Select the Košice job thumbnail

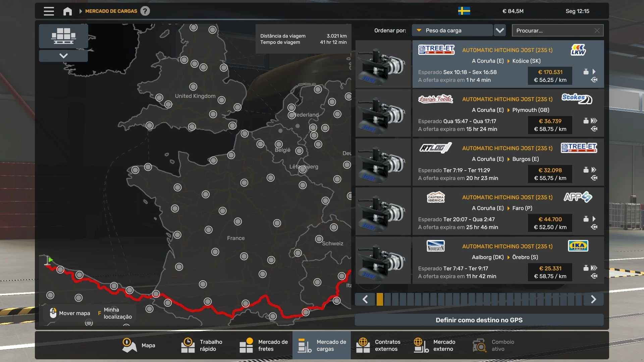point(383,64)
